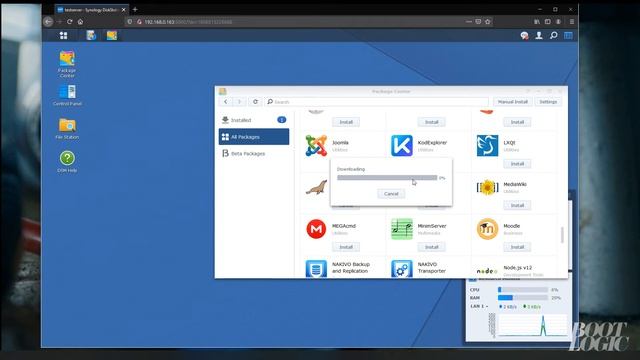Open the Control Panel desktop shortcut
The height and width of the screenshot is (360, 640).
(x=67, y=95)
